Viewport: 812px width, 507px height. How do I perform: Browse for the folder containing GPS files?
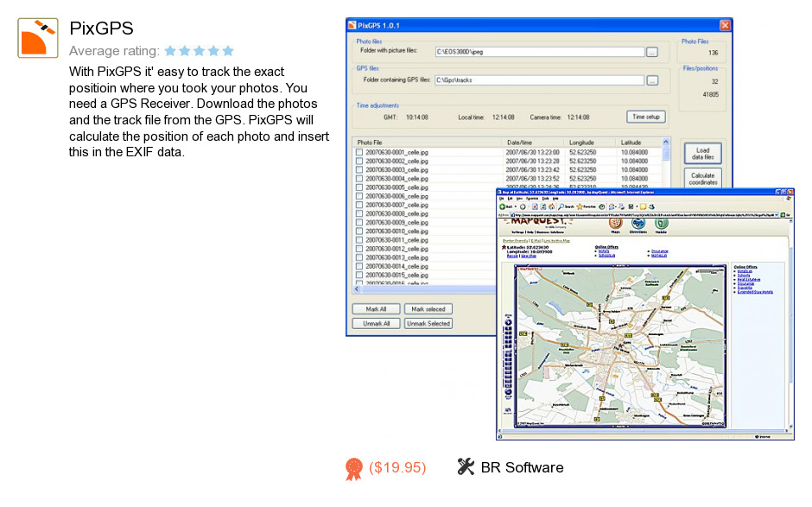(652, 80)
